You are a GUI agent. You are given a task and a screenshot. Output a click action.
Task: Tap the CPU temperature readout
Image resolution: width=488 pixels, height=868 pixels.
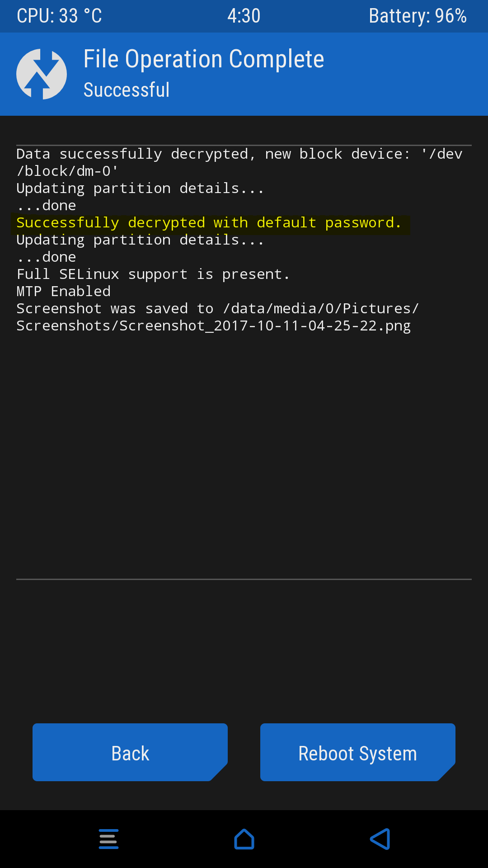59,16
